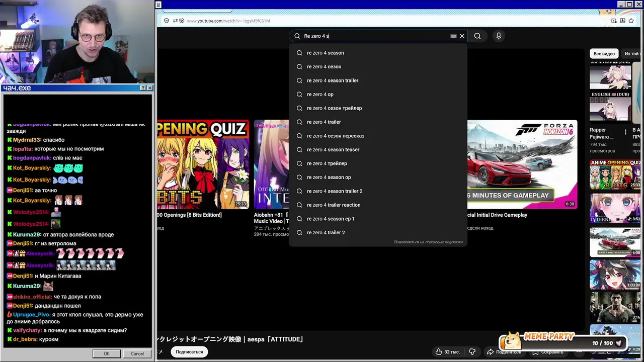Click Cancel in the чач.exe window

(137, 353)
